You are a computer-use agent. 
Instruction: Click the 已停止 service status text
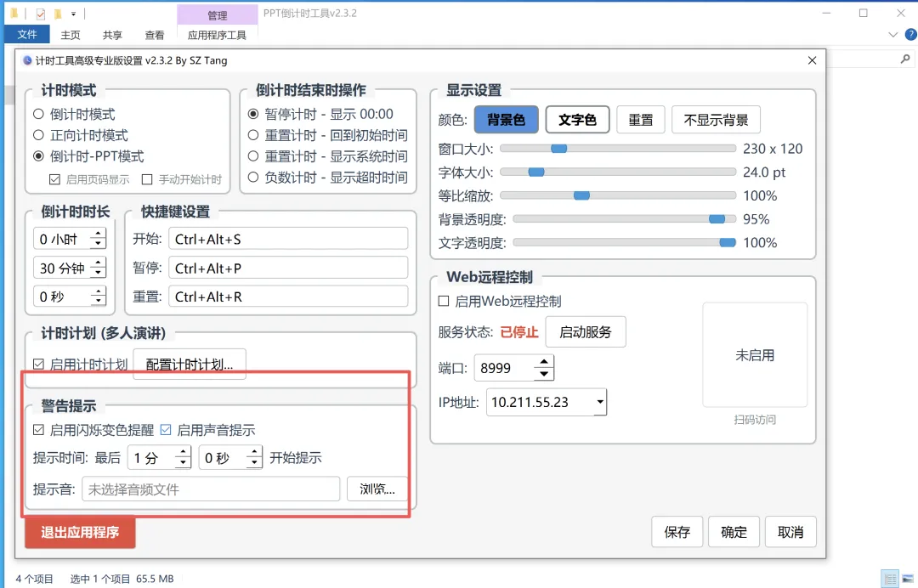click(x=518, y=332)
